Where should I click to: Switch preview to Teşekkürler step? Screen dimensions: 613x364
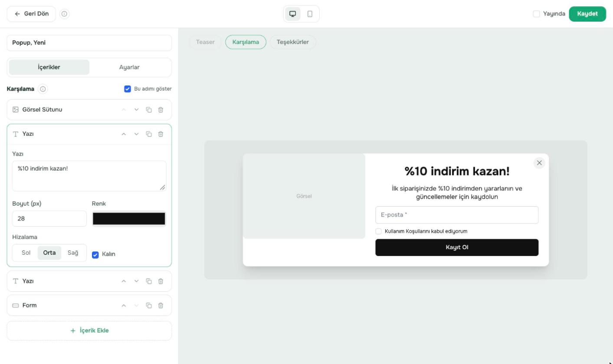pos(293,42)
